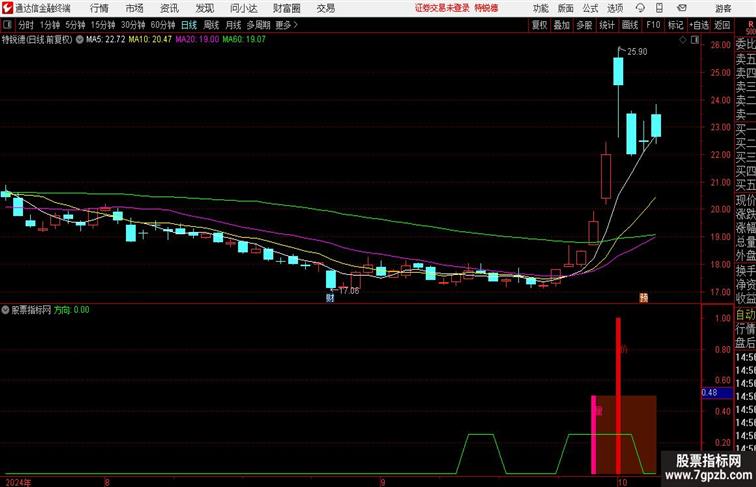This screenshot has width=756, height=487.
Task: Click the orange marker icon above the chart bottom
Action: pyautogui.click(x=644, y=298)
